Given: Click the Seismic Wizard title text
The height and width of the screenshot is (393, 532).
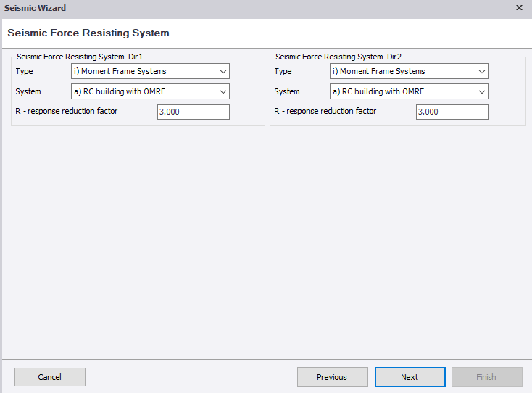Looking at the screenshot, I should pyautogui.click(x=35, y=8).
